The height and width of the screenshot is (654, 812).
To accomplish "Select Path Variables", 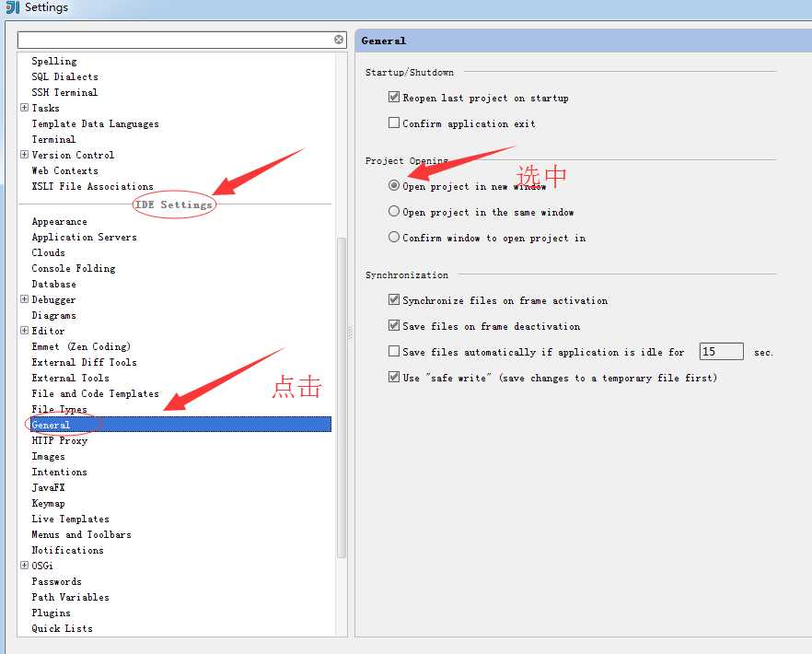I will [70, 597].
